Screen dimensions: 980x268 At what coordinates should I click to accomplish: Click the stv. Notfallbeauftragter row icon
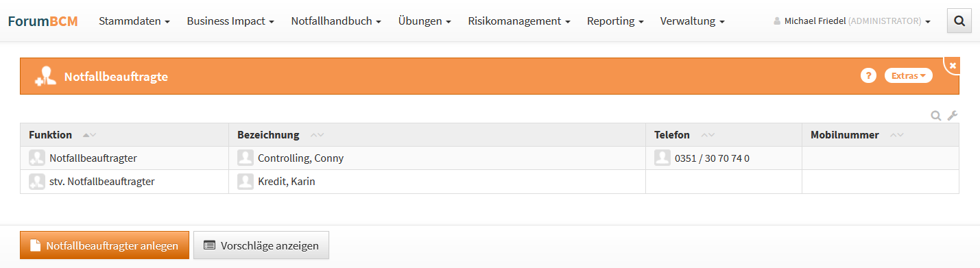[x=37, y=182]
